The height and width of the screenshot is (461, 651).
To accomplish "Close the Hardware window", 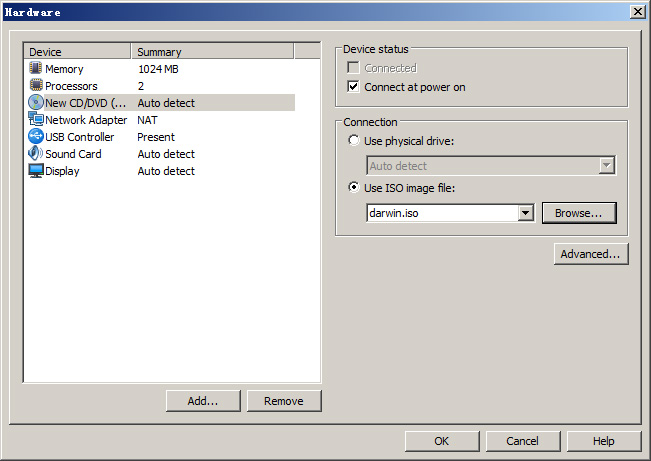I will 637,12.
